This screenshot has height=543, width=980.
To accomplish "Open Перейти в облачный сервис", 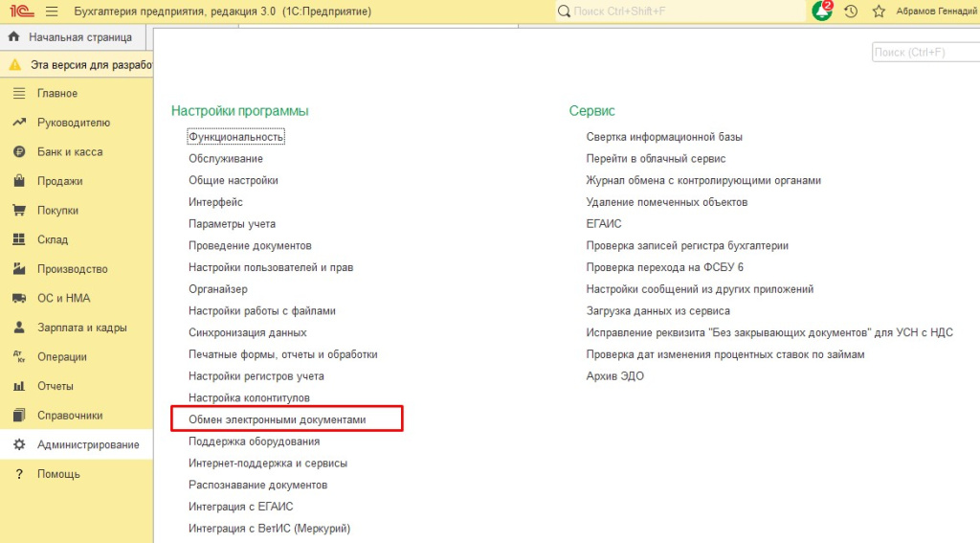I will (x=656, y=158).
